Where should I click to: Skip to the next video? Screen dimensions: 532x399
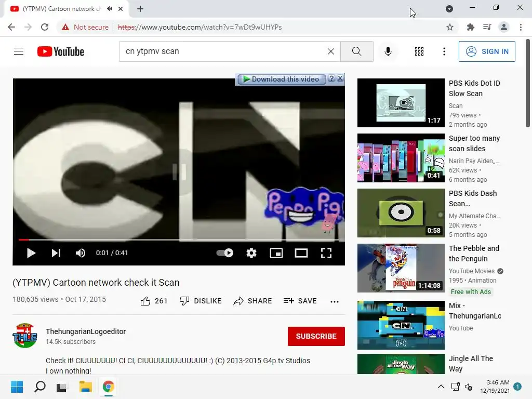coord(56,253)
